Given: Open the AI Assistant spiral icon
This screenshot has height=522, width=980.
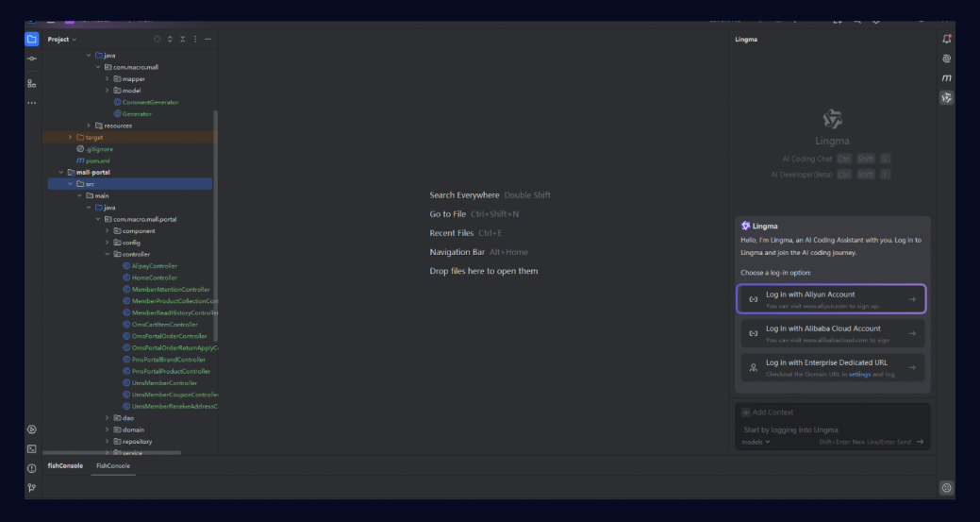Looking at the screenshot, I should point(947,59).
